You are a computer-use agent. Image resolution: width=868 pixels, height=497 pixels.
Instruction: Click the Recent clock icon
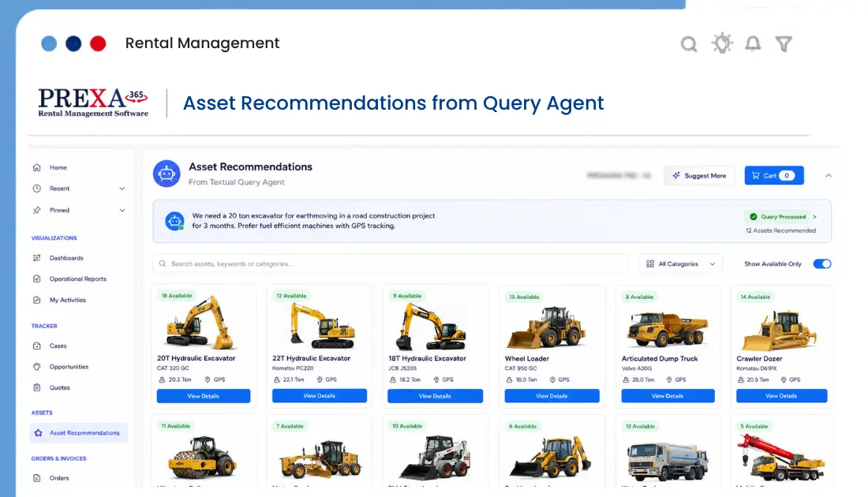[36, 189]
